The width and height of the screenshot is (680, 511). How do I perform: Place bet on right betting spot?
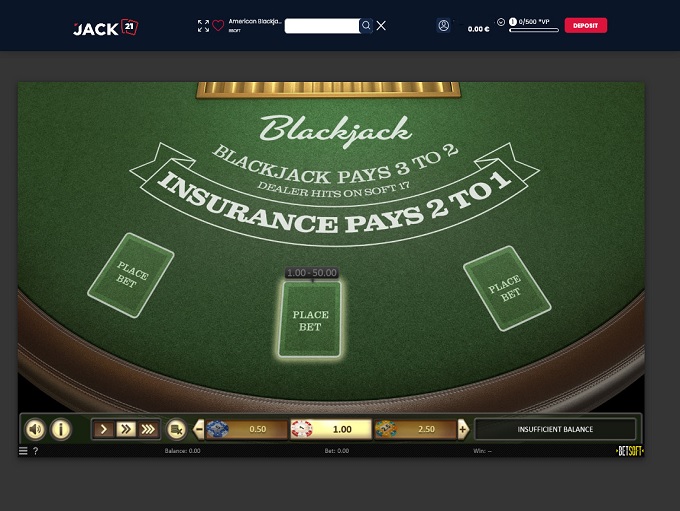point(507,288)
